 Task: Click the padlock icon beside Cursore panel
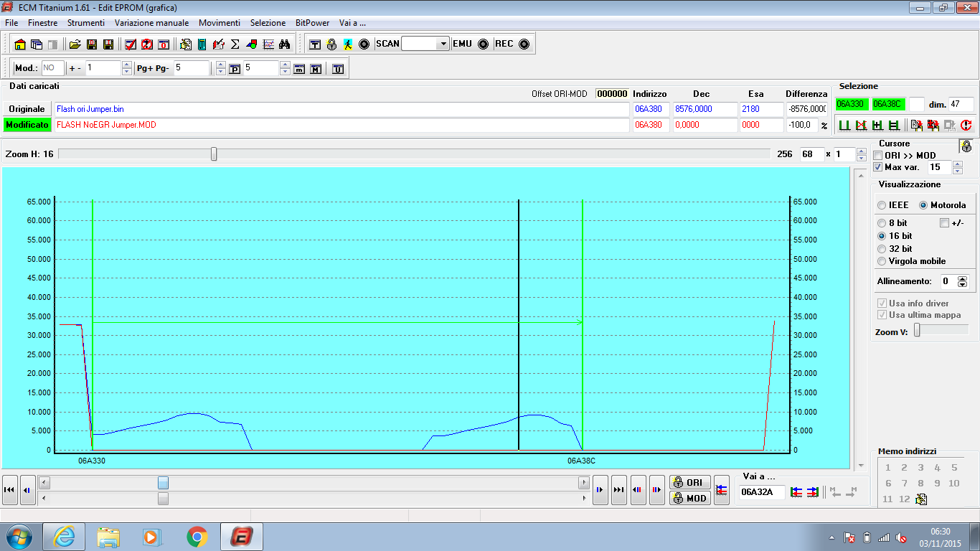click(x=966, y=146)
